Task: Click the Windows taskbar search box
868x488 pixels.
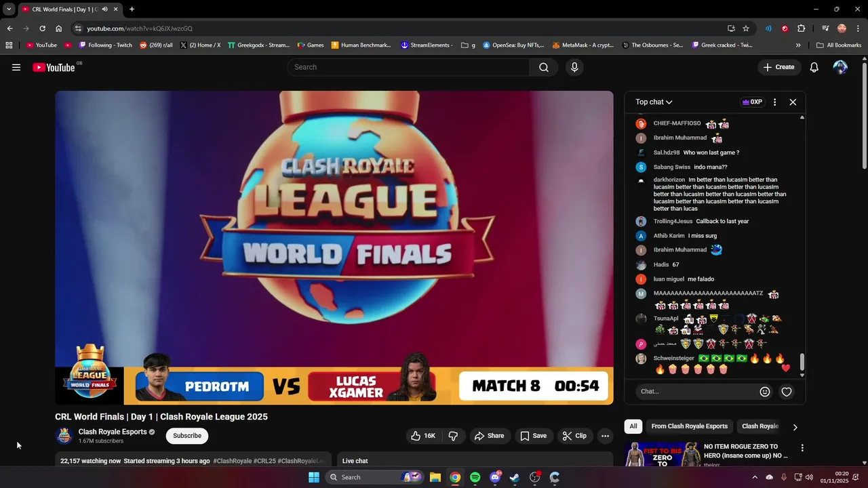Action: pos(374,477)
